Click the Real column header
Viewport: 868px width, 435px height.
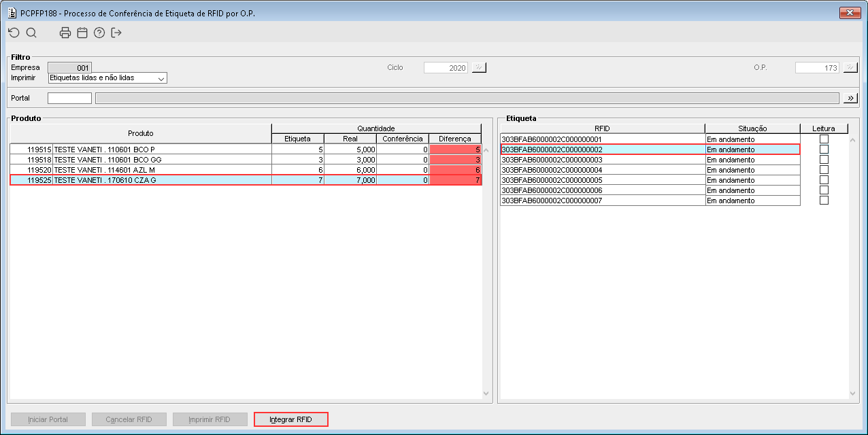click(x=350, y=139)
